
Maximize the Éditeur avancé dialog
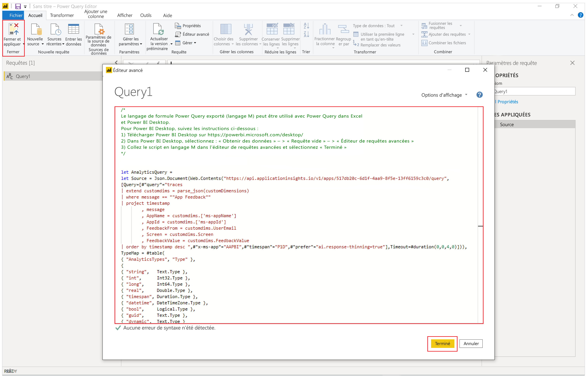pyautogui.click(x=467, y=70)
